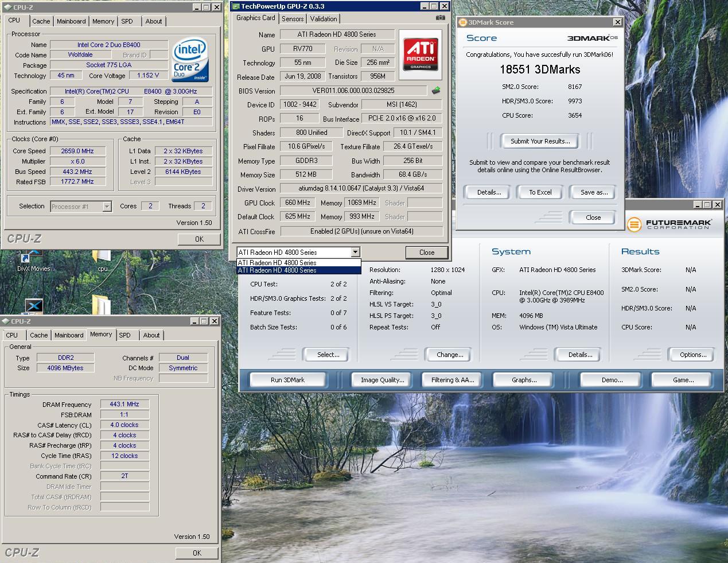Click the Intel Core 2 Duo logo
Viewport: 728px width, 563px height.
190,60
